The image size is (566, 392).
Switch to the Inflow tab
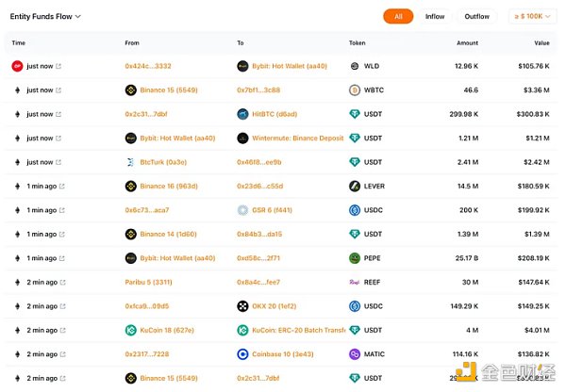(x=435, y=16)
